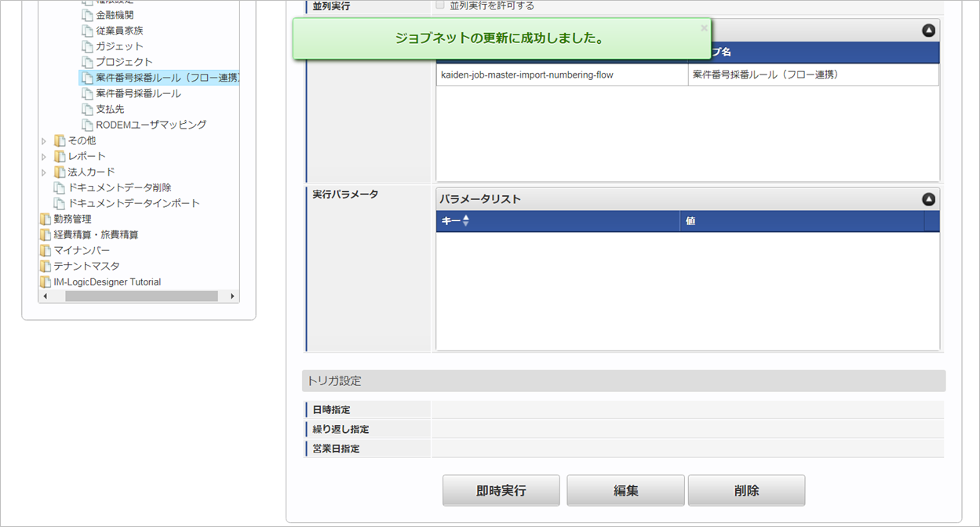
Task: Click the 案件番号採番ルール（フロー連携） job name cell
Action: [813, 75]
